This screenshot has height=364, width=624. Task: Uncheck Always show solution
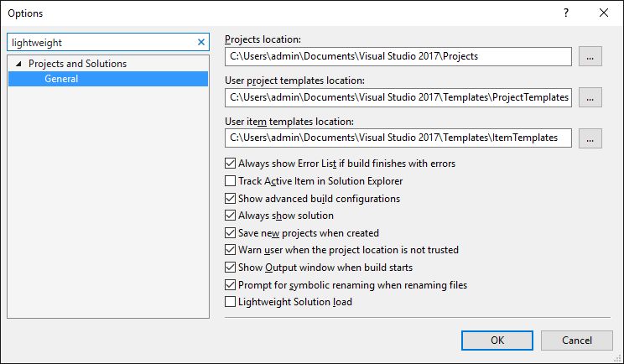pos(231,216)
